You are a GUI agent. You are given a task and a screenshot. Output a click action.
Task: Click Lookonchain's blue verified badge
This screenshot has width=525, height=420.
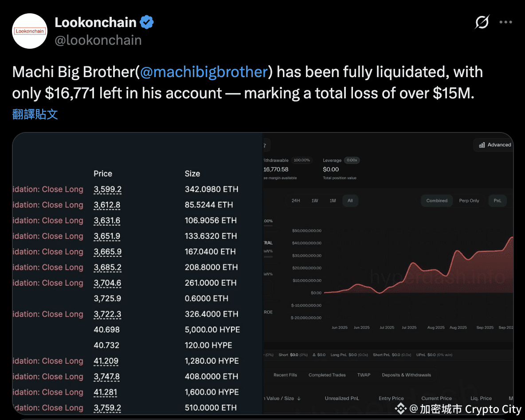pos(147,22)
